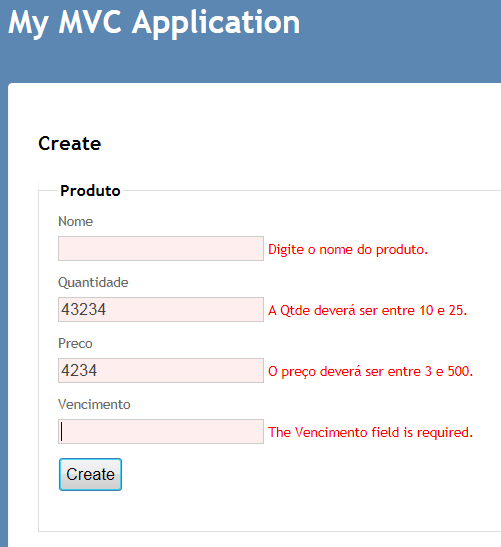Screen dimensions: 501x547
Task: Click the Create page heading
Action: click(70, 143)
